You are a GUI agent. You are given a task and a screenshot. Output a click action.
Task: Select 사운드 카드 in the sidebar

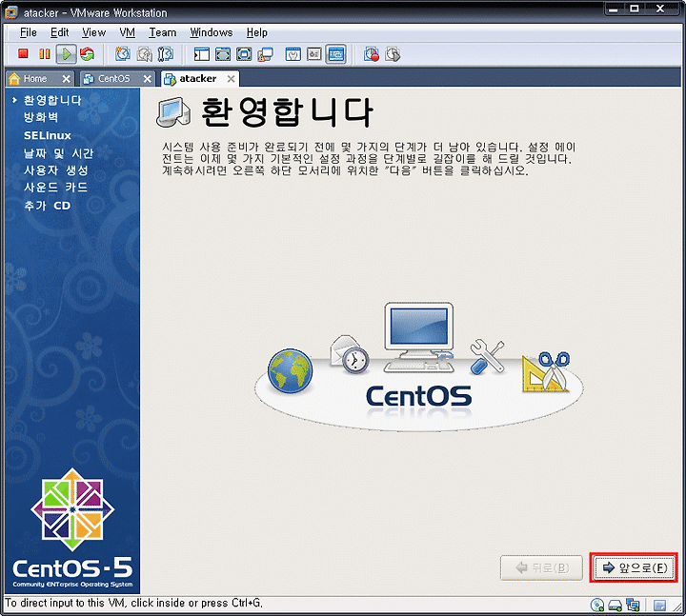pyautogui.click(x=55, y=188)
